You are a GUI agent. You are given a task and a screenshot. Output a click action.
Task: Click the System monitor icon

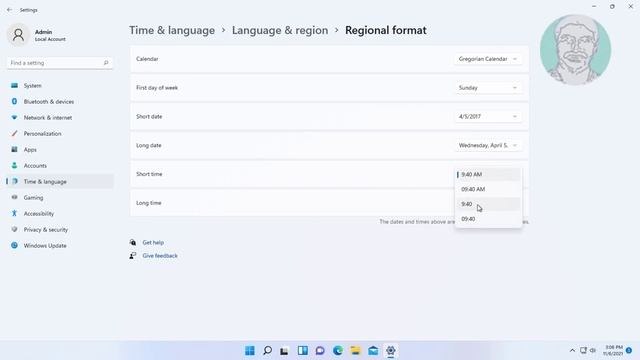pos(14,85)
